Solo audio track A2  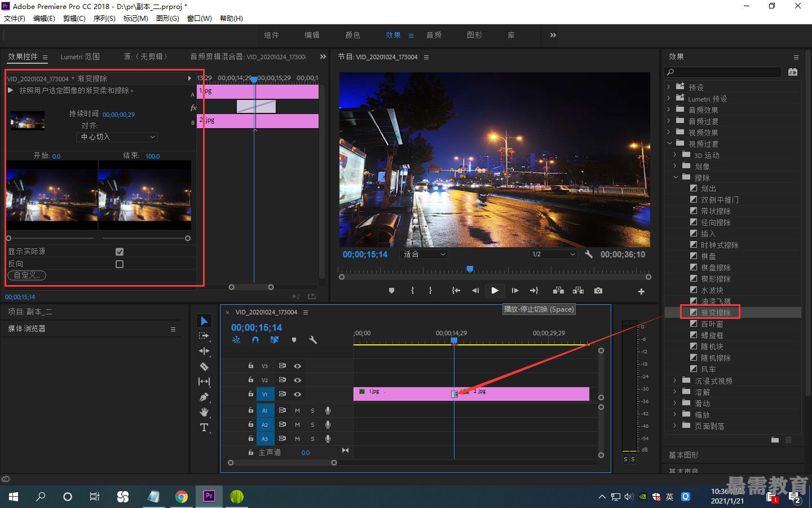click(x=312, y=424)
